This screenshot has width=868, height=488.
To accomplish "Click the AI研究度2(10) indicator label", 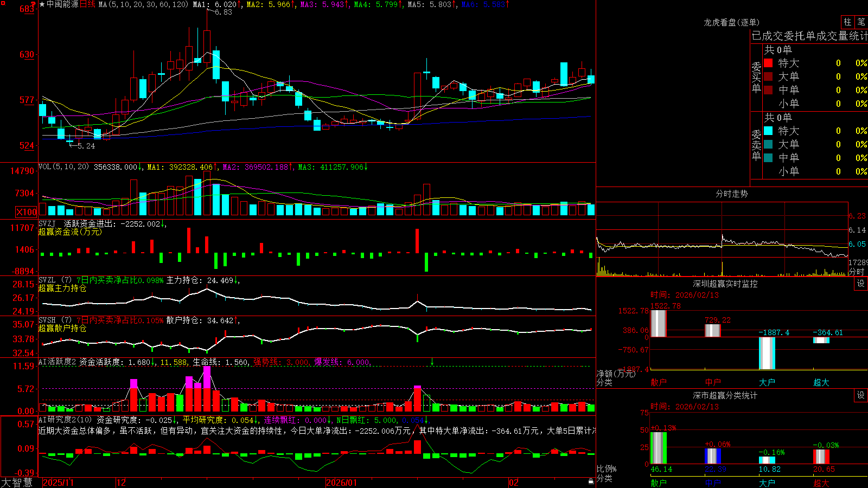I will point(65,420).
